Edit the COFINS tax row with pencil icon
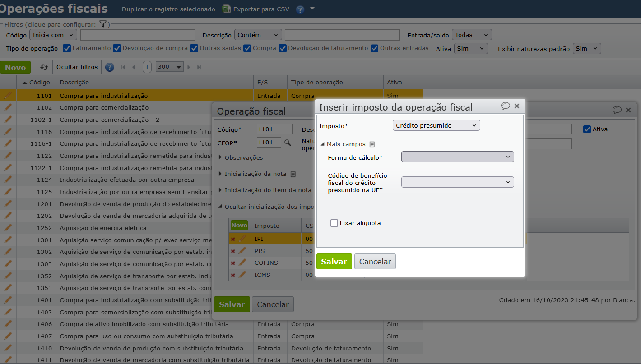 coord(242,263)
